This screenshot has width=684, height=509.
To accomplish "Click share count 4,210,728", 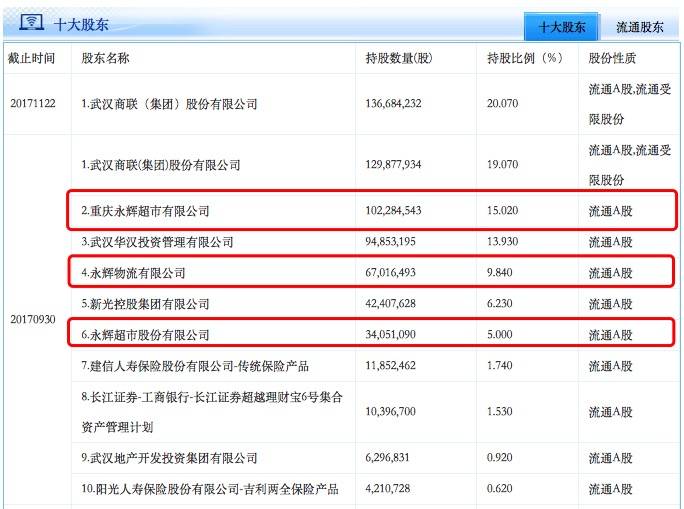I will click(x=387, y=489).
